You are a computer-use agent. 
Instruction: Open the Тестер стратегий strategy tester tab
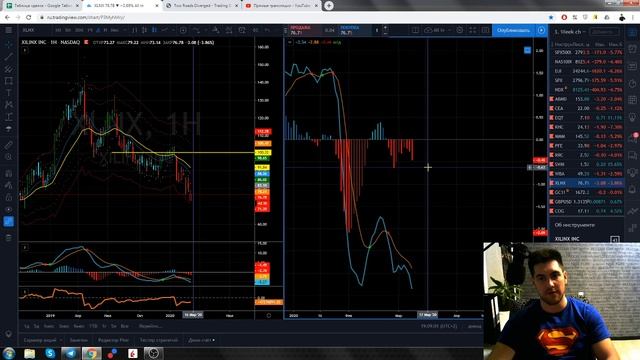(159, 340)
